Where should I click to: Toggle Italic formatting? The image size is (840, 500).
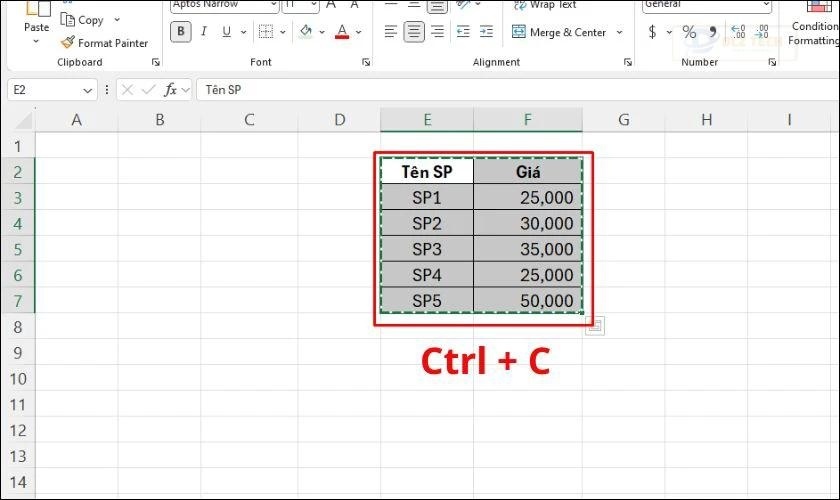(x=204, y=32)
